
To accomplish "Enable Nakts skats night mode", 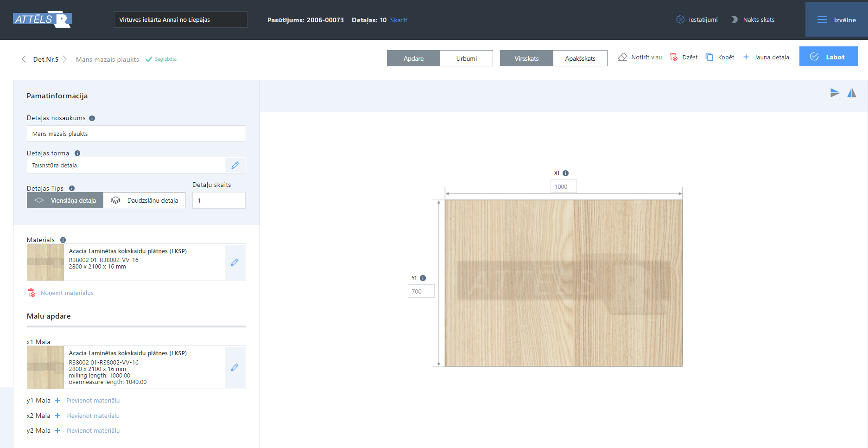I will tap(752, 19).
